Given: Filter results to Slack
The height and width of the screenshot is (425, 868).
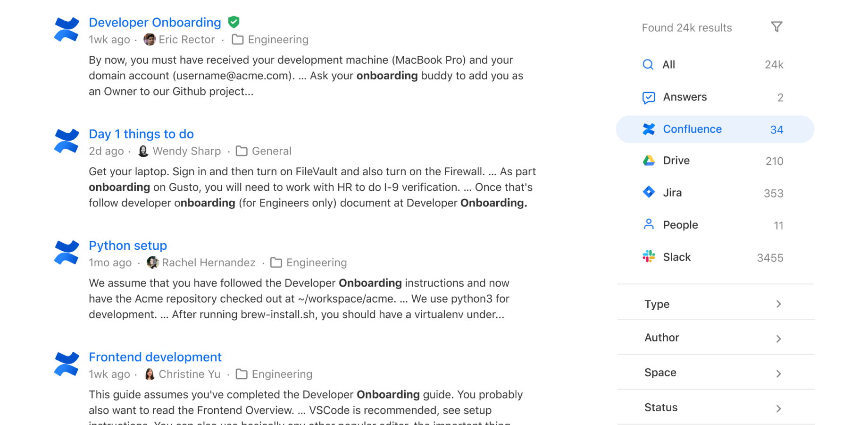Looking at the screenshot, I should [x=715, y=257].
